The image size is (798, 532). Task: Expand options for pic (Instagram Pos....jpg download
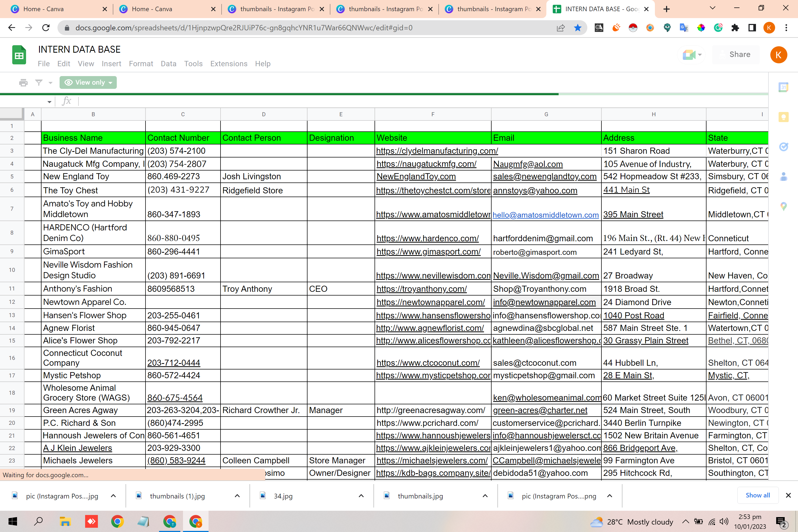tap(113, 496)
